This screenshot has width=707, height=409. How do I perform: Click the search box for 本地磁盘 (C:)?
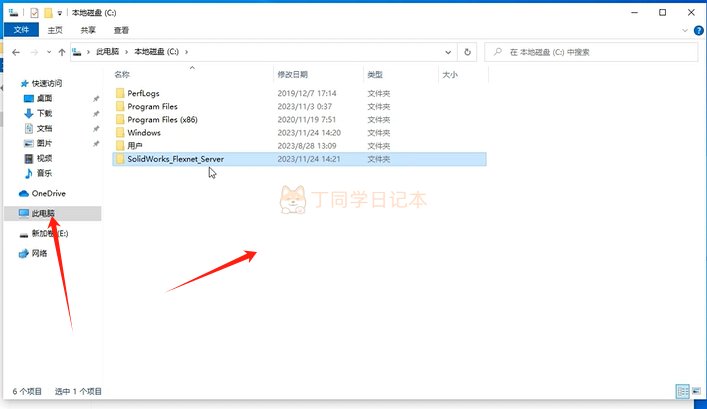point(591,52)
